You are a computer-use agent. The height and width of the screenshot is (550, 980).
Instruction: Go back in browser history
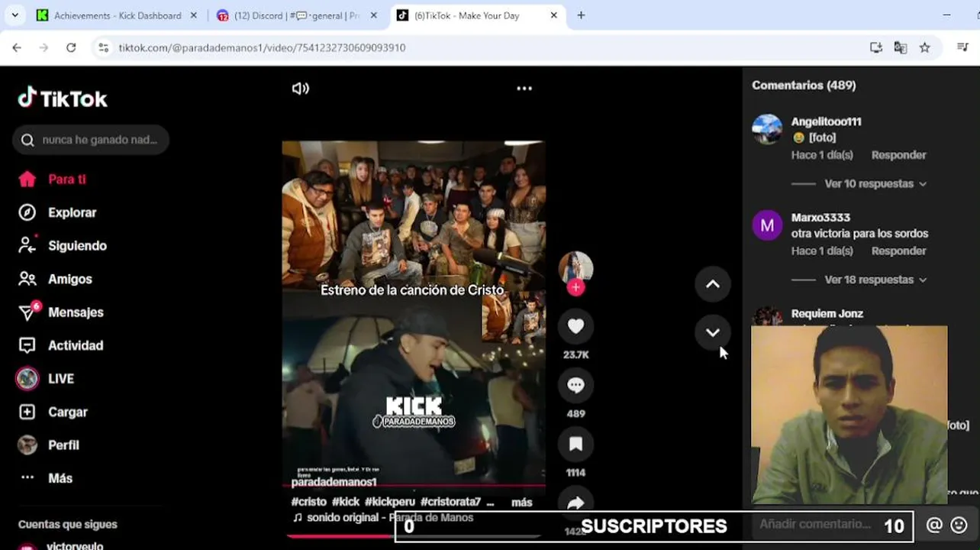point(17,47)
